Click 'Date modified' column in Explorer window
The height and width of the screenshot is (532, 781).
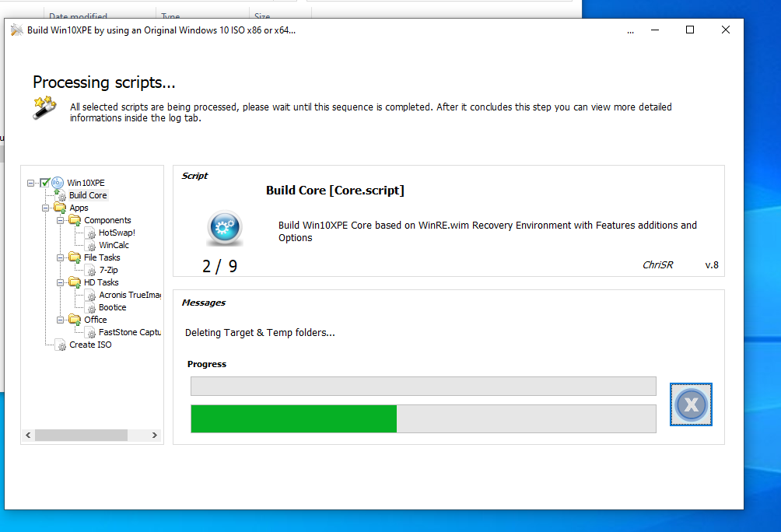click(79, 16)
